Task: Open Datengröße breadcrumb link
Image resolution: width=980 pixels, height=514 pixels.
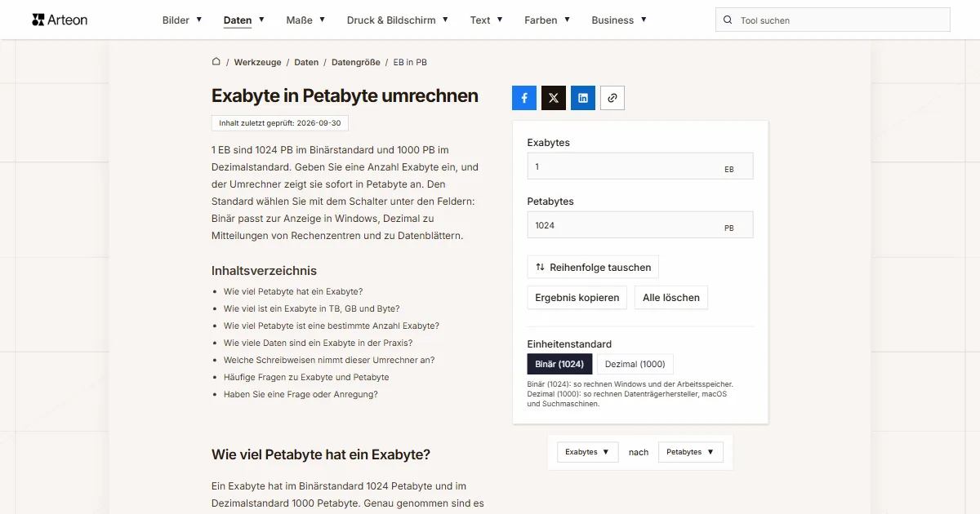Action: [x=356, y=62]
